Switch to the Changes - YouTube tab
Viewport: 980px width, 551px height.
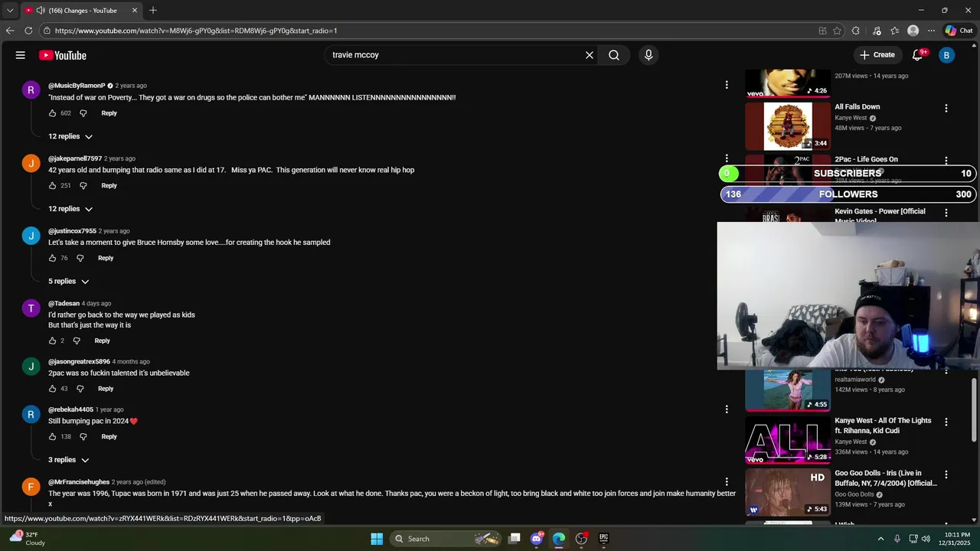(x=82, y=10)
